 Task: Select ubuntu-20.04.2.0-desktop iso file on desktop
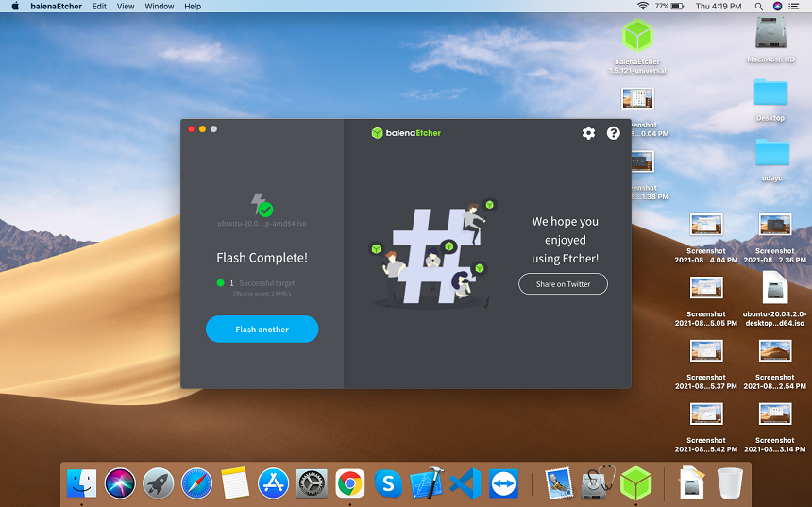click(x=775, y=287)
